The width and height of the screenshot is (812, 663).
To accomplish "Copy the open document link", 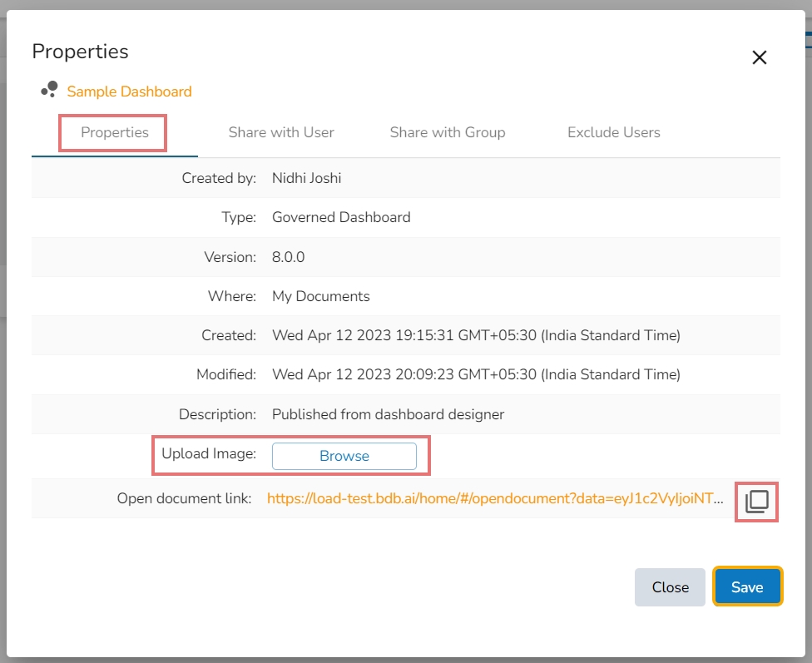I will tap(756, 502).
